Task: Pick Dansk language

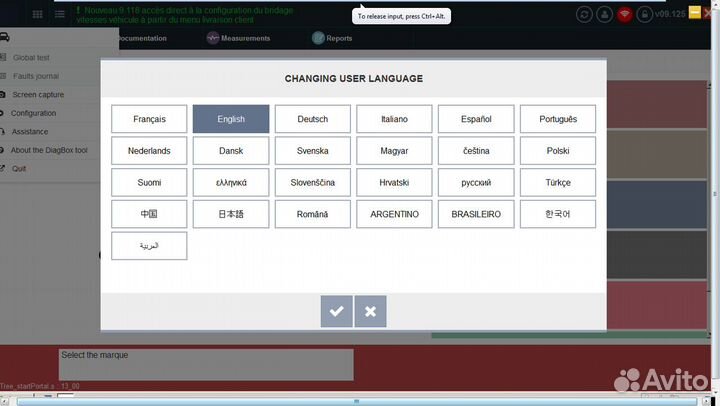Action: 231,151
